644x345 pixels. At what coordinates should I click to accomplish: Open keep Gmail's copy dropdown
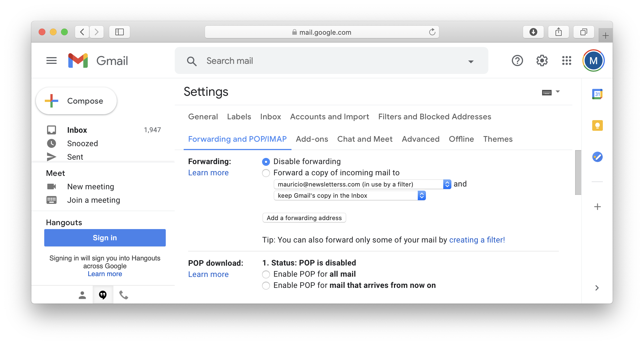pos(350,195)
